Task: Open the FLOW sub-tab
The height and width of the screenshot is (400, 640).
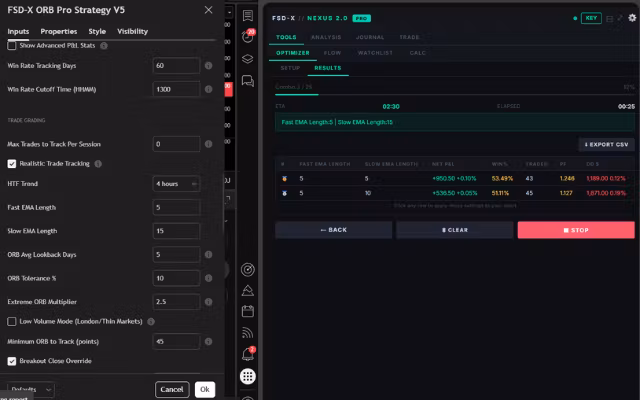Action: [x=332, y=53]
